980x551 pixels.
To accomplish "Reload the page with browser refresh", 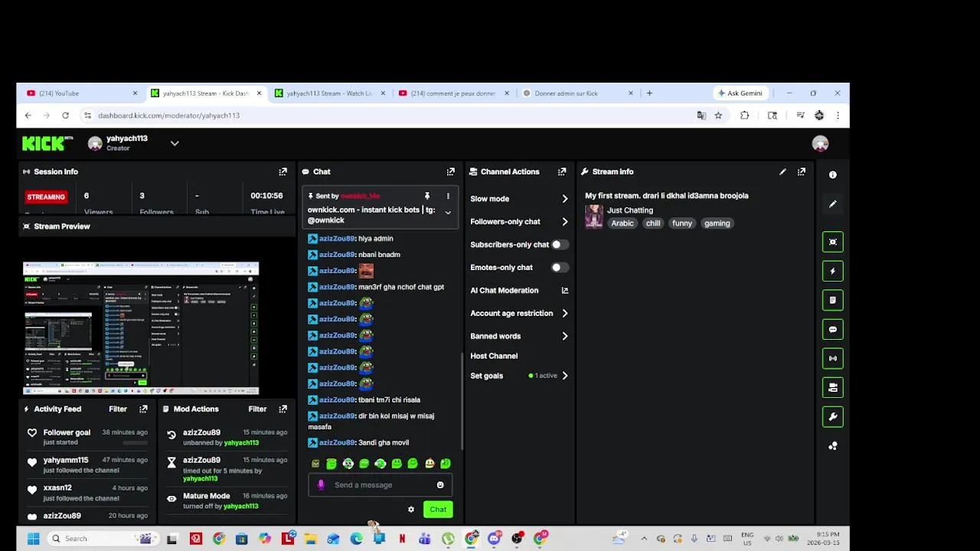I will click(x=65, y=116).
